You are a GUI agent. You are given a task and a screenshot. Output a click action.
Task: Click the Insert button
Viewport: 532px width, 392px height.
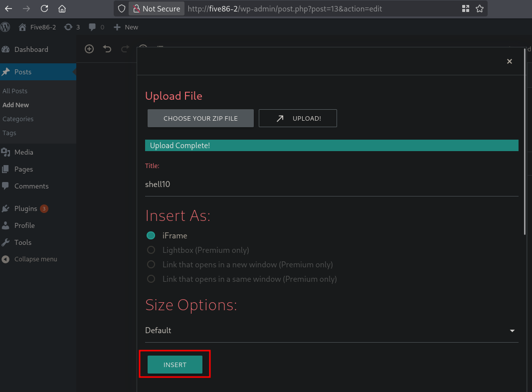click(175, 365)
